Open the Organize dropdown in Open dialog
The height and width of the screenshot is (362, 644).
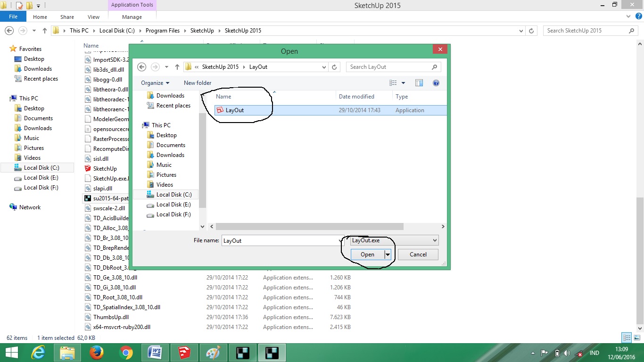click(155, 83)
